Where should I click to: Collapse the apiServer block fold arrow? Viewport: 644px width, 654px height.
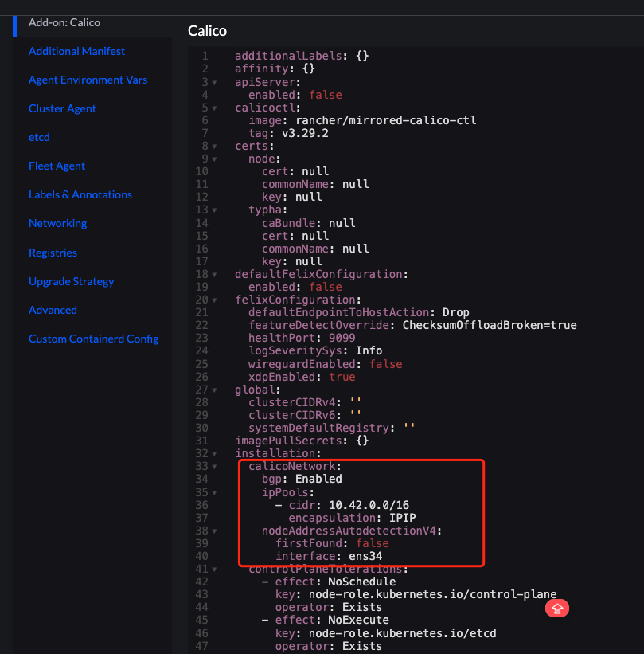click(x=215, y=82)
